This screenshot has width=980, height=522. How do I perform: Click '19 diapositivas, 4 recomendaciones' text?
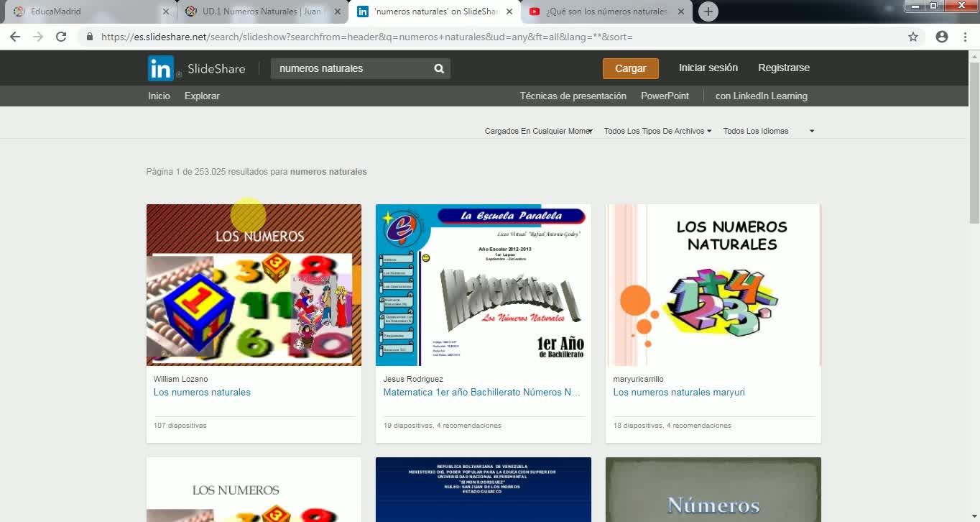tap(443, 426)
